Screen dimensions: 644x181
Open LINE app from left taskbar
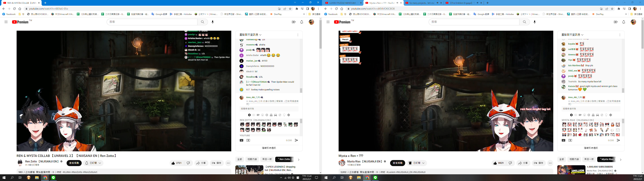pyautogui.click(x=53, y=178)
